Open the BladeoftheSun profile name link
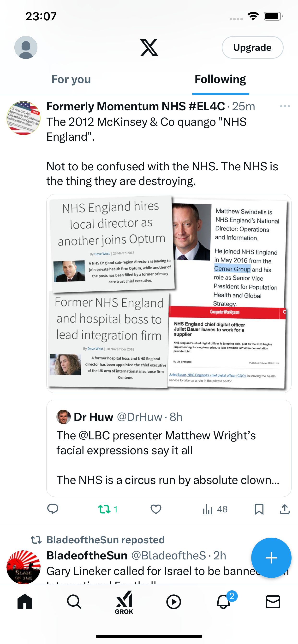The height and width of the screenshot is (644, 298). point(87,556)
